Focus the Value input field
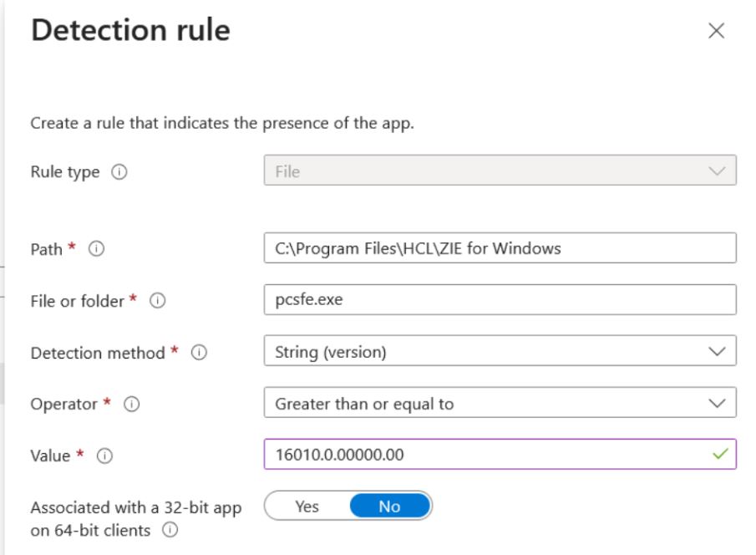The height and width of the screenshot is (555, 756). [x=485, y=455]
